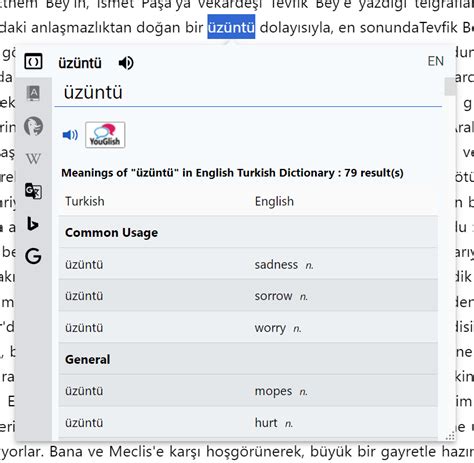
Task: Click the "Meanings of üzüntü" results heading
Action: click(232, 173)
